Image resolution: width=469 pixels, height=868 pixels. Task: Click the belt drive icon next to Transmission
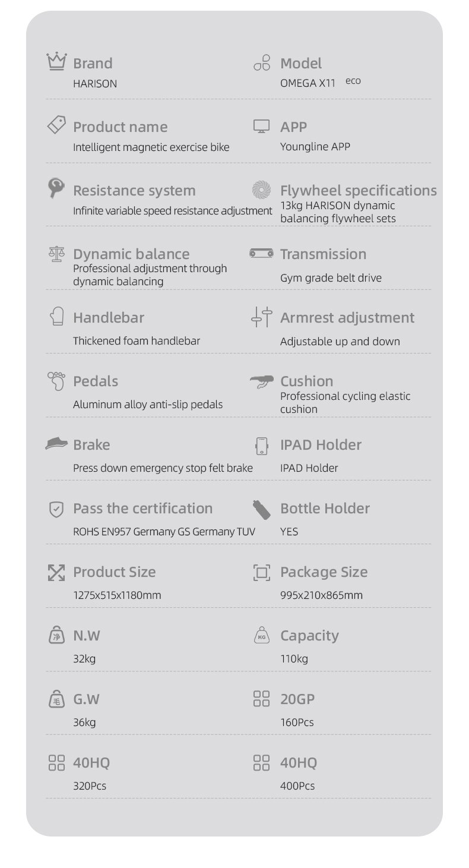coord(261,254)
